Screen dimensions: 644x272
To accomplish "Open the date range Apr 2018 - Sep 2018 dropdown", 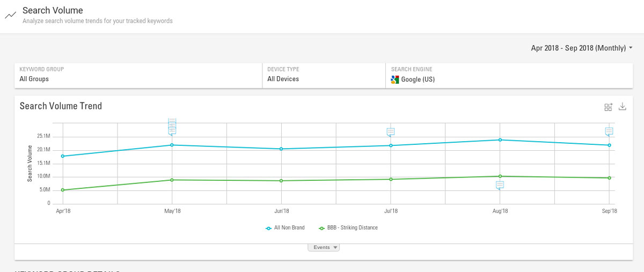I will coord(582,48).
